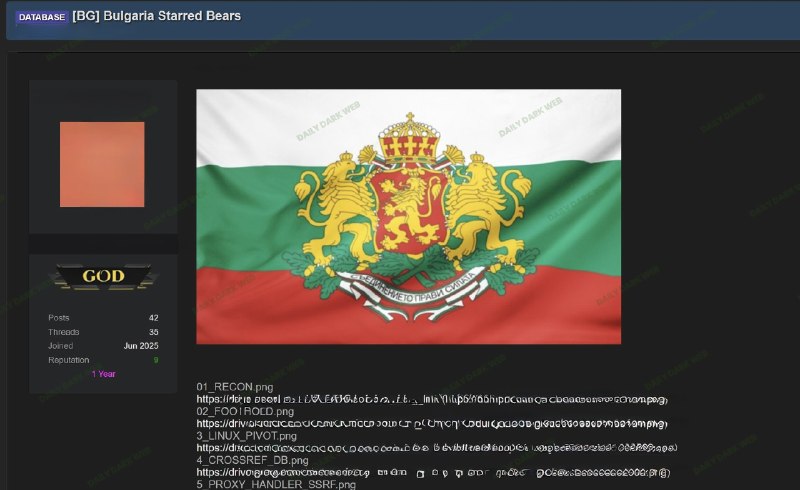
Task: Click the Reputation label in profile
Action: pyautogui.click(x=68, y=360)
